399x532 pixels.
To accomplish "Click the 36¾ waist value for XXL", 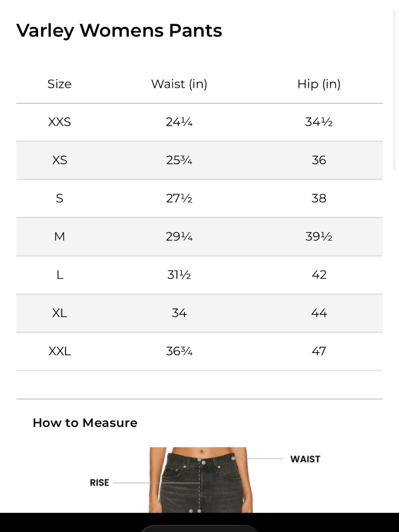I will click(x=179, y=351).
